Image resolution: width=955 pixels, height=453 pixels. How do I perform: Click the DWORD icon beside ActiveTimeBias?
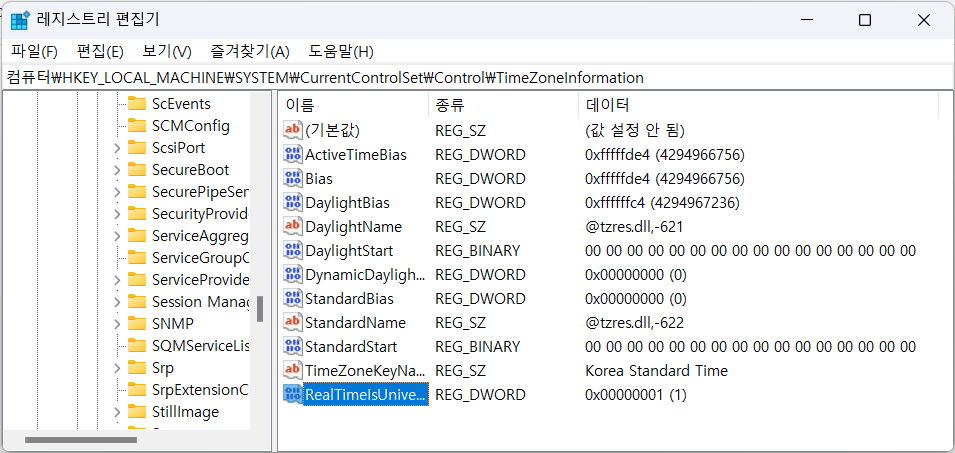(x=293, y=155)
